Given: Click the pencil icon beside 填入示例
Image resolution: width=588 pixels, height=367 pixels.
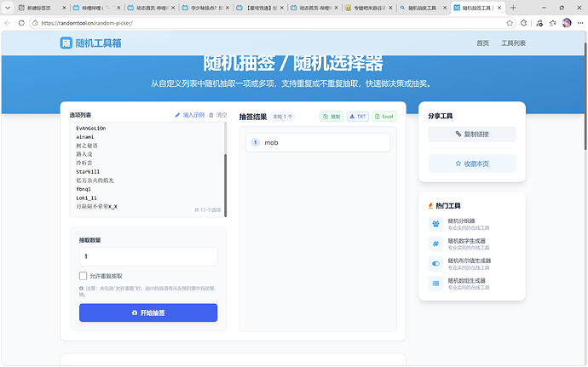Looking at the screenshot, I should [177, 115].
